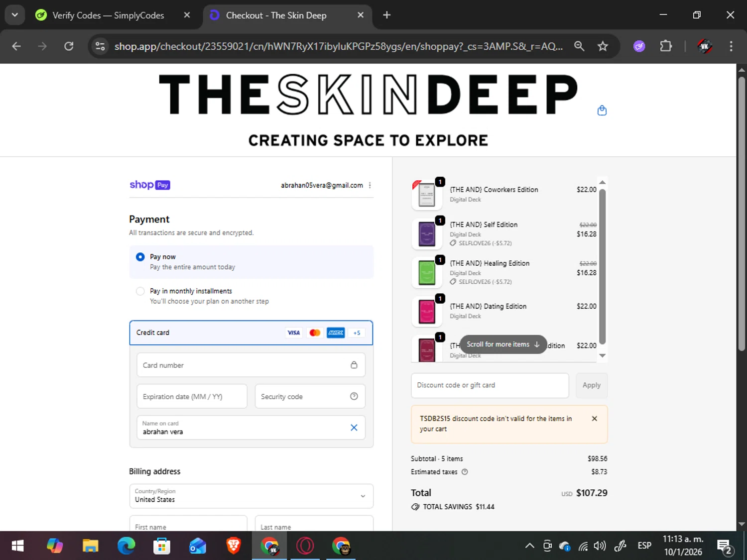Screen dimensions: 747x560
Task: Click the Apply discount button
Action: (x=592, y=385)
